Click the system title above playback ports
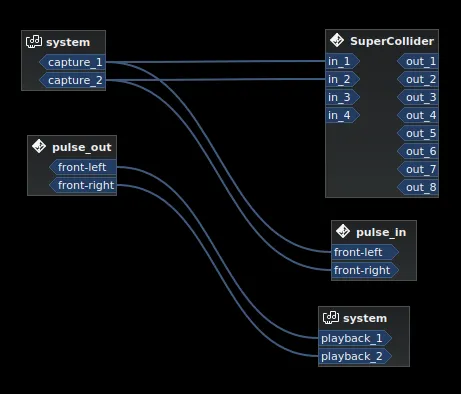This screenshot has height=394, width=461. 365,318
